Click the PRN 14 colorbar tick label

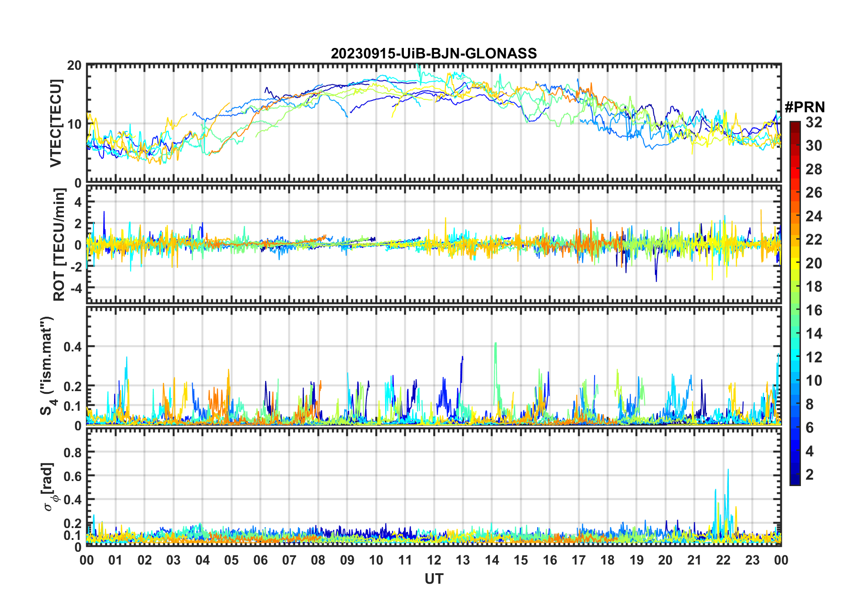pyautogui.click(x=814, y=334)
